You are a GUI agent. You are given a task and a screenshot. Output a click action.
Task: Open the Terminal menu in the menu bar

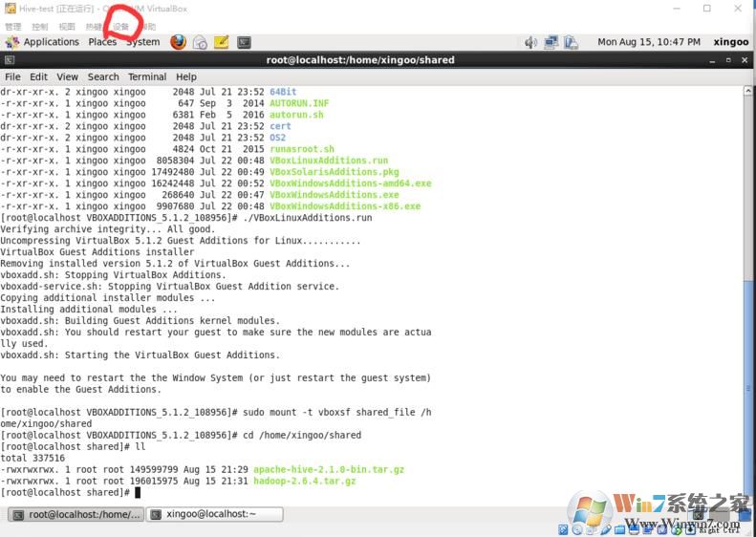(x=146, y=76)
